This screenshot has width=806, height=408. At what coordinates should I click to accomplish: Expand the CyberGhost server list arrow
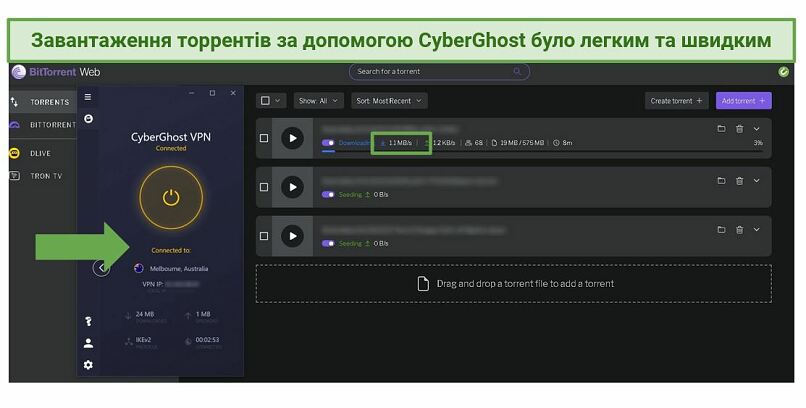click(x=101, y=268)
